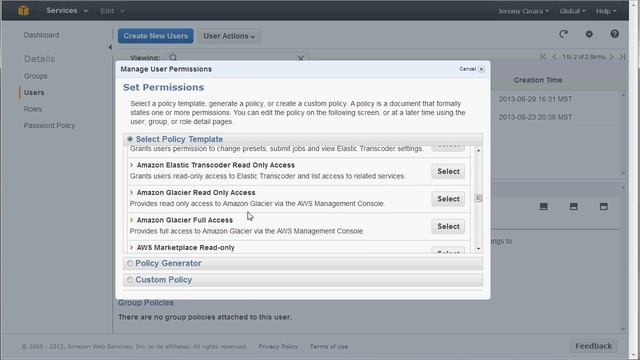Open Dashboard in the sidebar

click(x=41, y=35)
